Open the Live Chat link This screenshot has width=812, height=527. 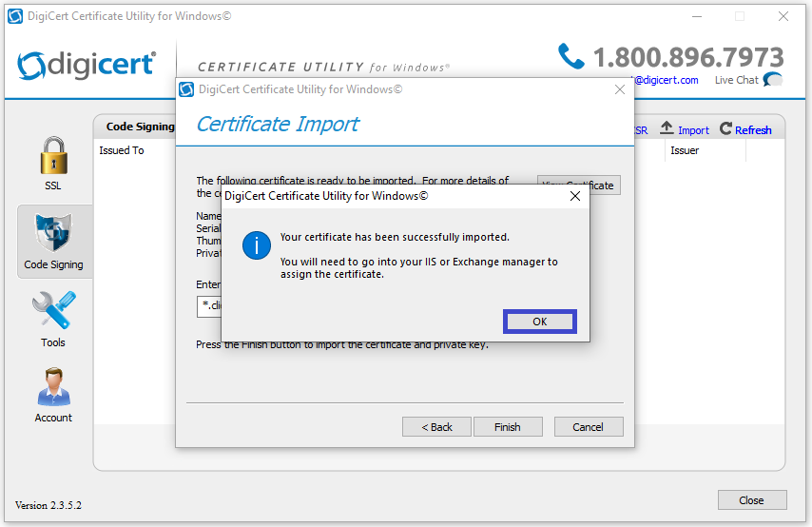pyautogui.click(x=736, y=80)
